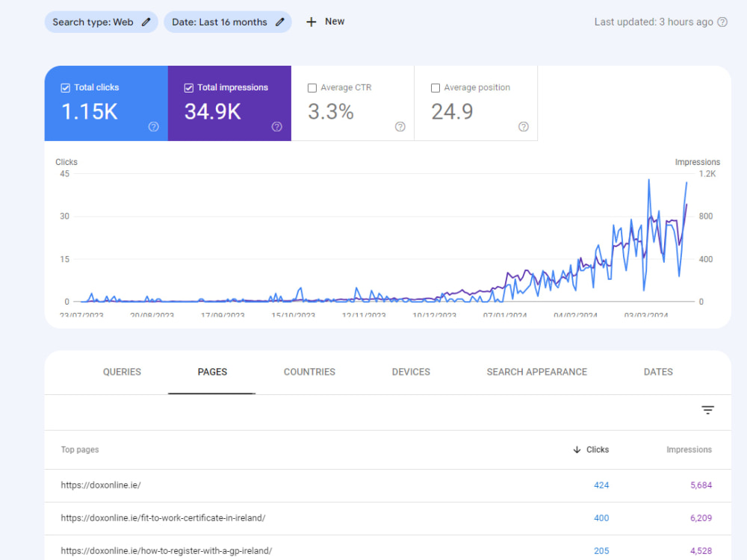The width and height of the screenshot is (747, 560).
Task: Uncheck the Total clicks checkbox
Action: (x=65, y=87)
